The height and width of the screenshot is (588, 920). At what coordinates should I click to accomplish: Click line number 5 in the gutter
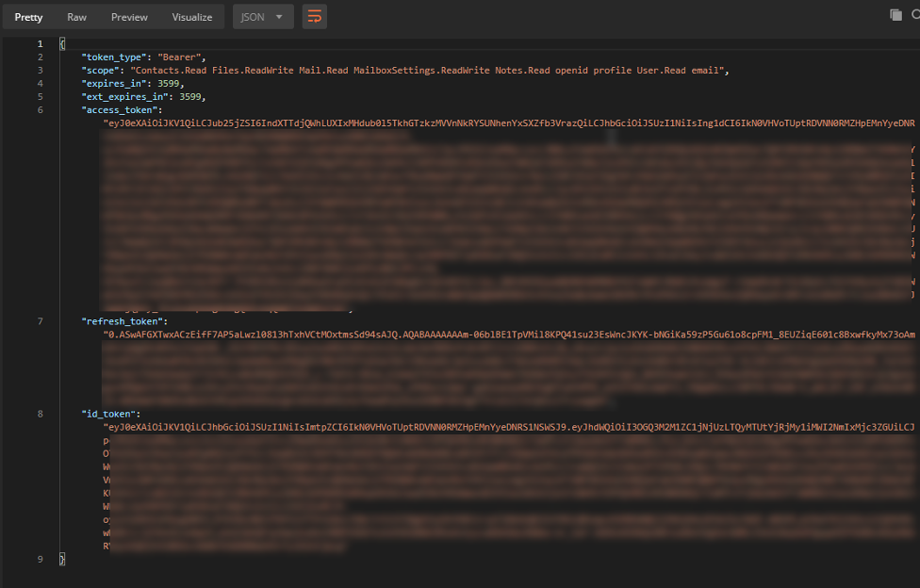click(40, 97)
